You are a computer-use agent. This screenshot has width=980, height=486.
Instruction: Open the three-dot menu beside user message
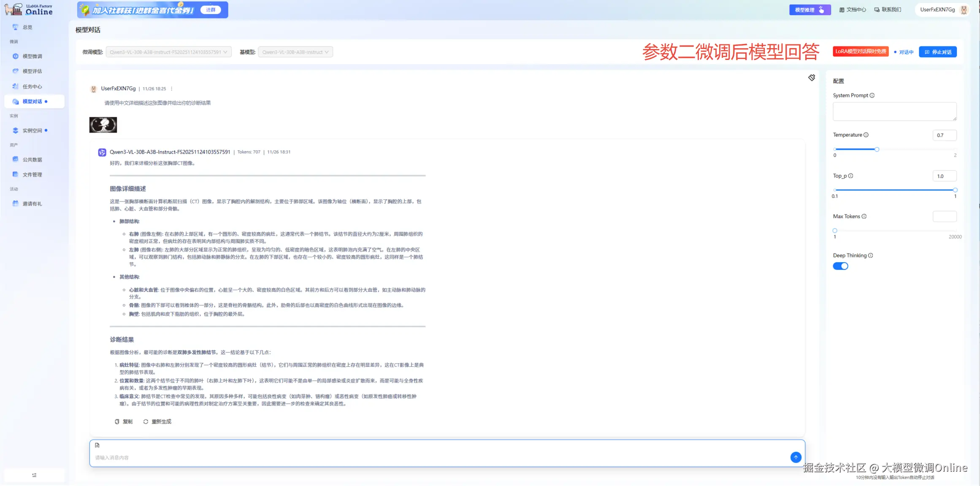coord(171,89)
